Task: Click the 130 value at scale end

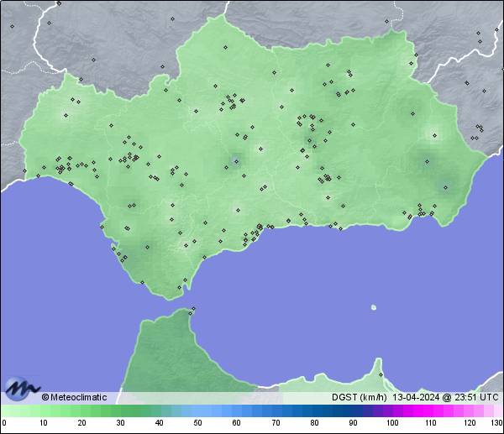Action: [496, 422]
